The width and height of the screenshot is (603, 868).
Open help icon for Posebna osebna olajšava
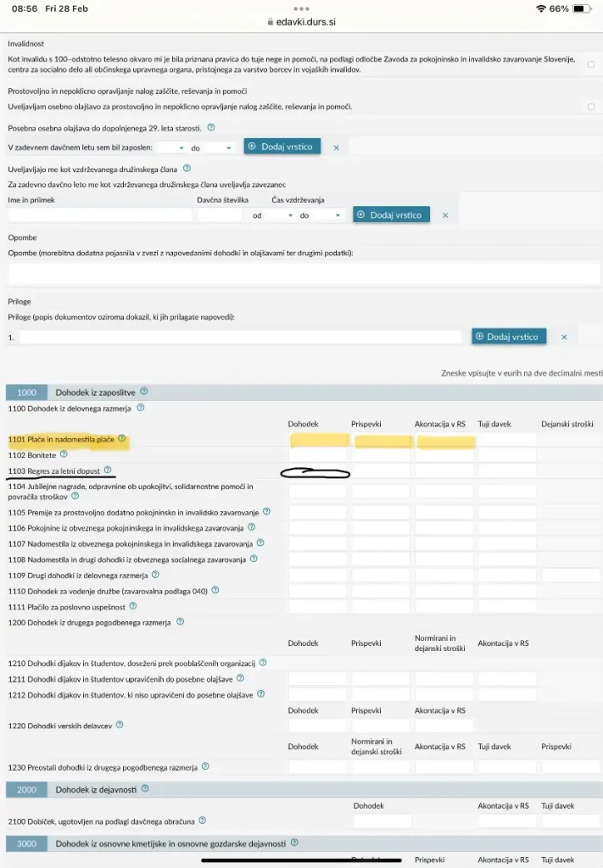tap(211, 127)
